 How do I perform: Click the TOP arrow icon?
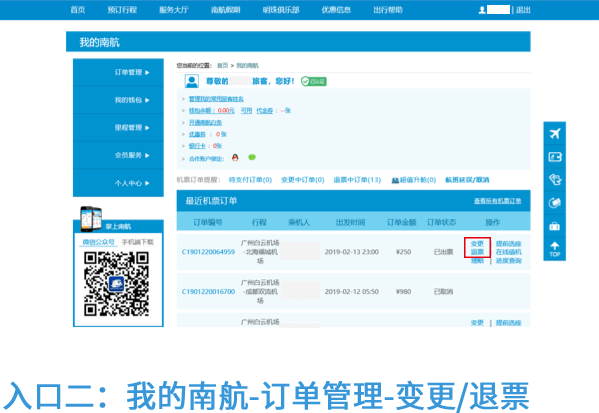pos(555,249)
